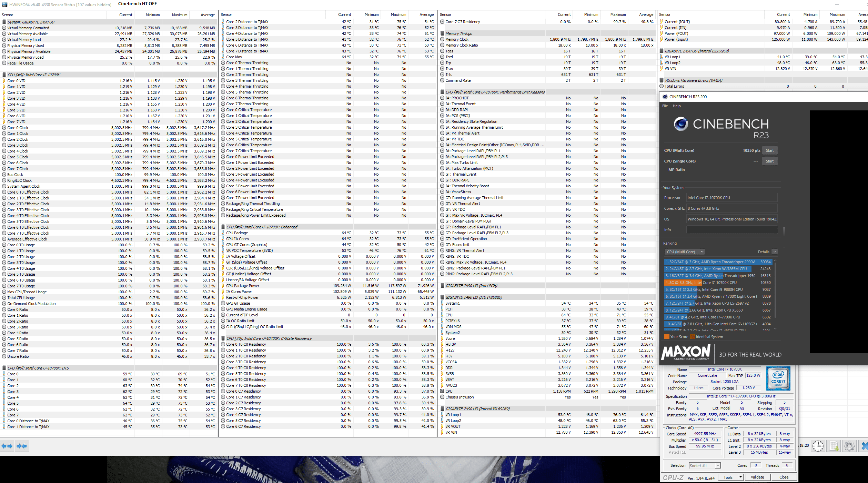The height and width of the screenshot is (483, 868).
Task: Expand the ranking Details chevron
Action: click(775, 252)
